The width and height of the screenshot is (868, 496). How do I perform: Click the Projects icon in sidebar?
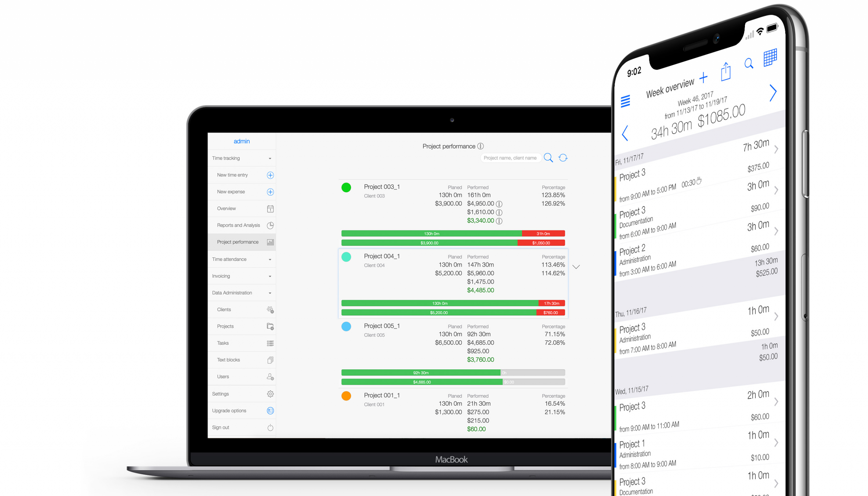click(x=270, y=326)
